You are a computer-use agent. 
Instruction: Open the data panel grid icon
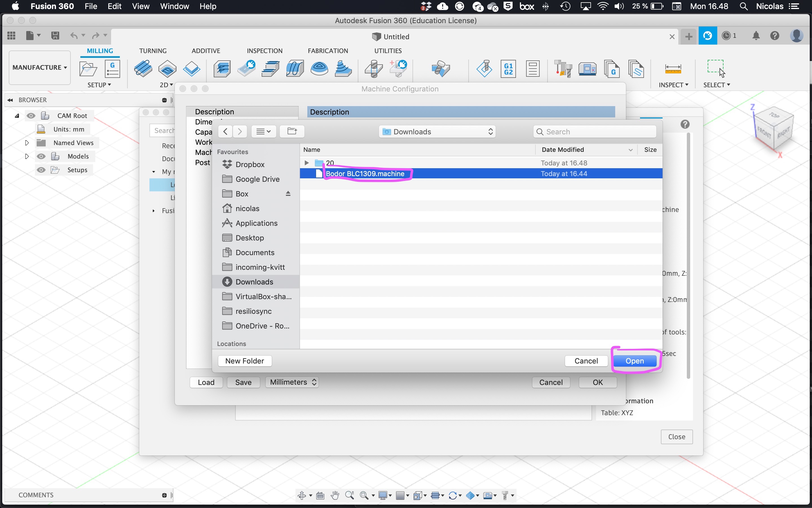11,35
